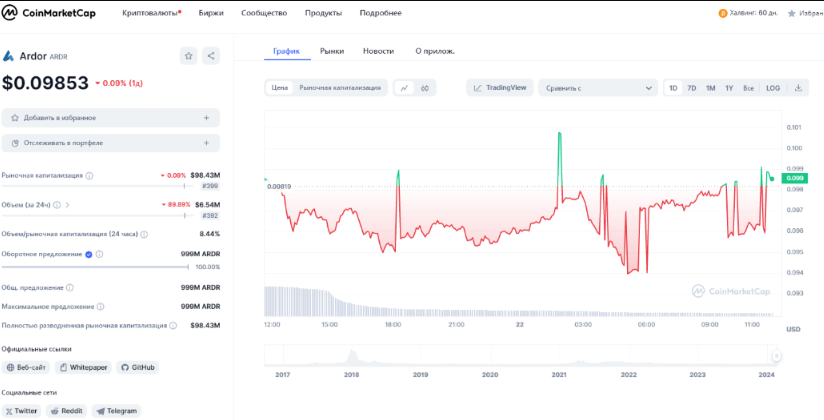Click the Bitcoin halving icon
The image size is (824, 420).
click(x=723, y=13)
